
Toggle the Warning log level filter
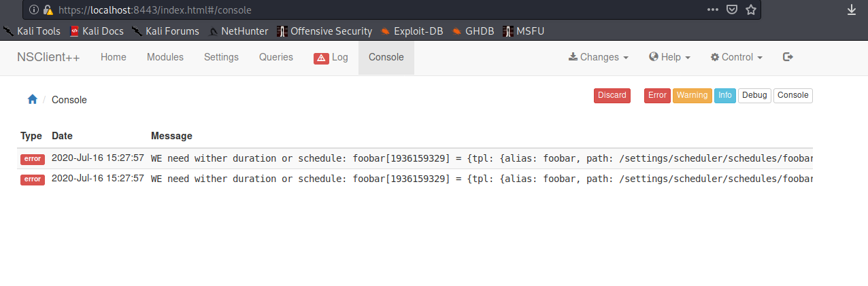692,96
